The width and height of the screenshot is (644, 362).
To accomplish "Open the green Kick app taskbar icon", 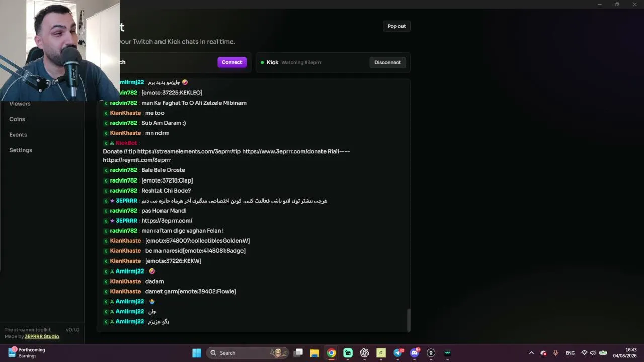I will (348, 353).
